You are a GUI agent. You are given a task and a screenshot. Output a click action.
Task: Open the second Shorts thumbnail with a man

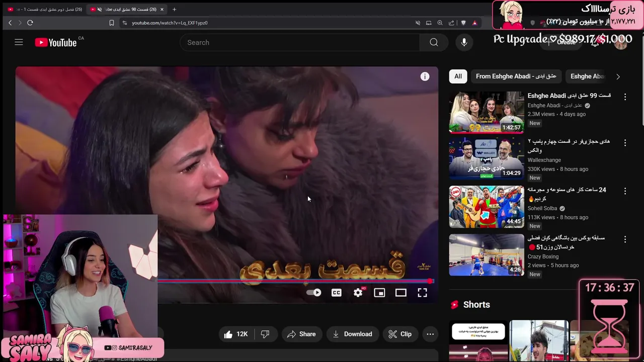(538, 341)
